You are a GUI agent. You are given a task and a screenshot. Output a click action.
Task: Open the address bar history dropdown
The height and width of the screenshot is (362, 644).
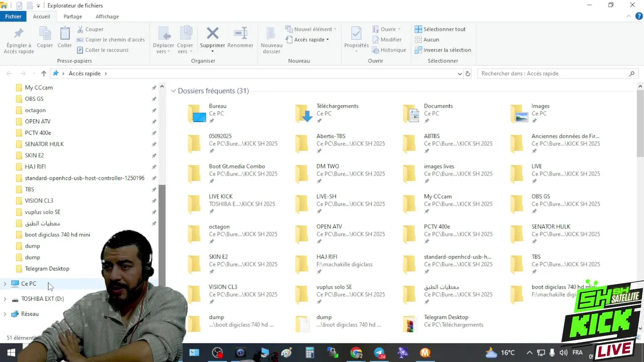tap(459, 73)
